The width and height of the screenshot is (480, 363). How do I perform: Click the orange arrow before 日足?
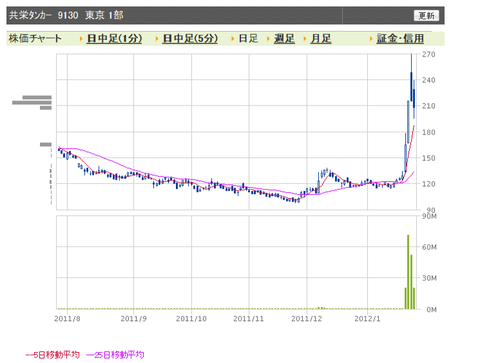[x=233, y=39]
